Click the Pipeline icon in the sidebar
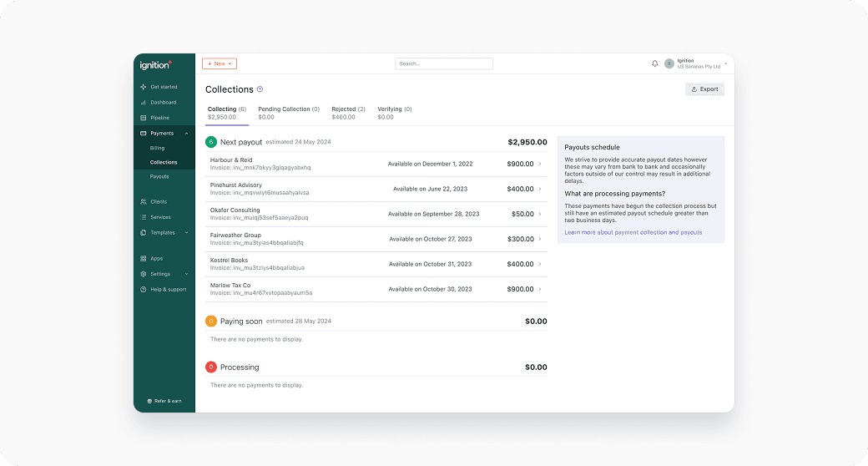The height and width of the screenshot is (466, 868). [x=144, y=118]
